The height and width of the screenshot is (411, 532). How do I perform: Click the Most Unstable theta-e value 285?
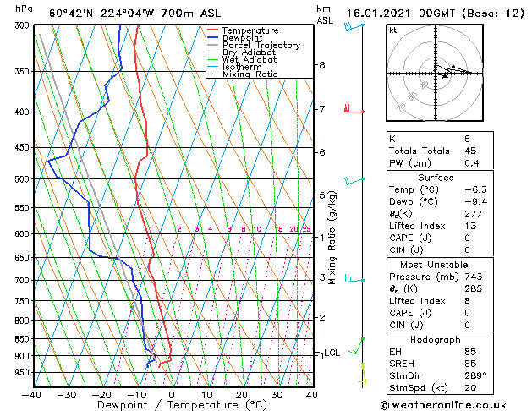click(474, 289)
